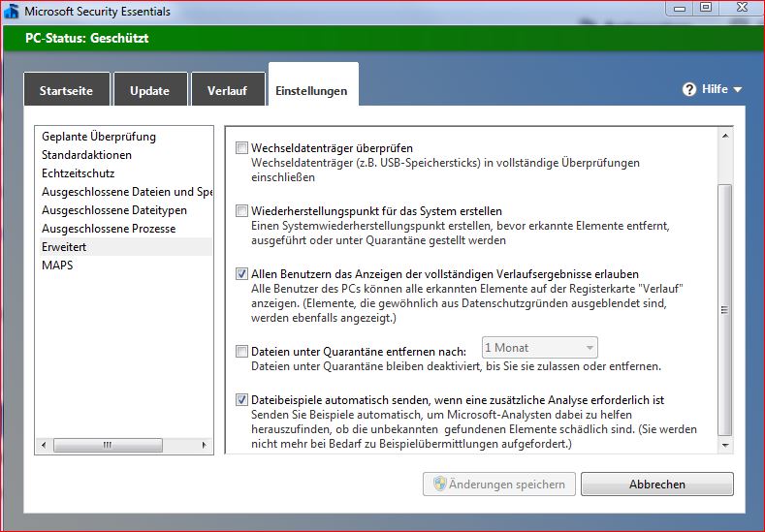Click the Abbrechen button
This screenshot has height=532, width=765.
[x=656, y=485]
